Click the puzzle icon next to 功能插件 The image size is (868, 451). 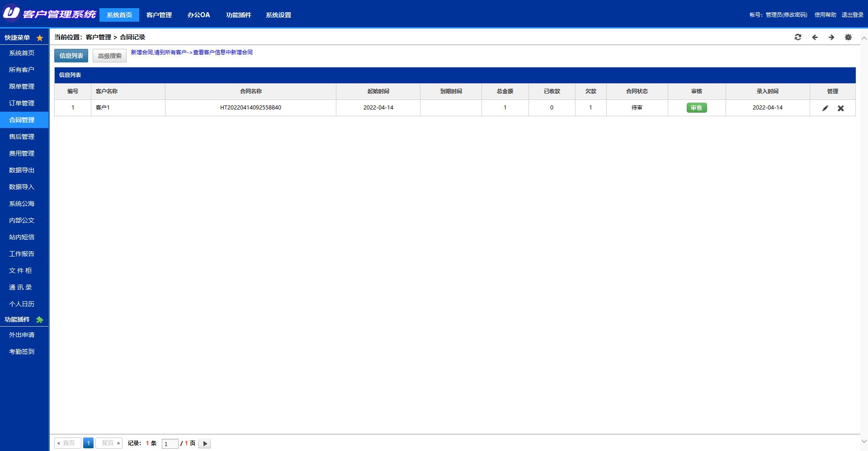coord(40,320)
